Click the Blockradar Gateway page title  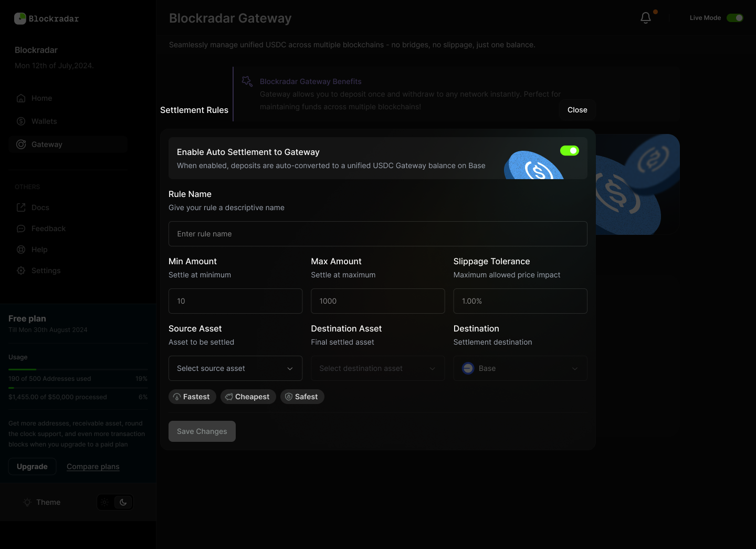click(x=230, y=18)
